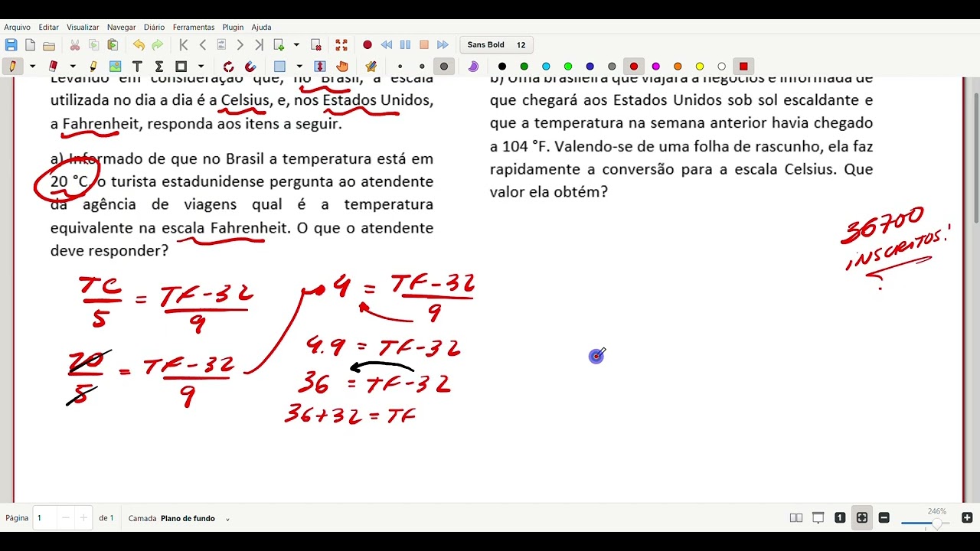980x551 pixels.
Task: Select the Text tool
Action: [137, 67]
